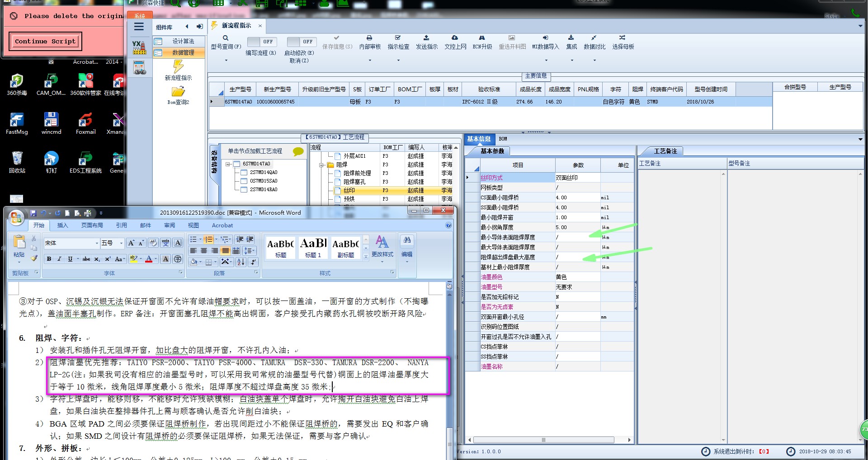Click the 文控上网 cloud icon
The width and height of the screenshot is (868, 460).
point(455,38)
